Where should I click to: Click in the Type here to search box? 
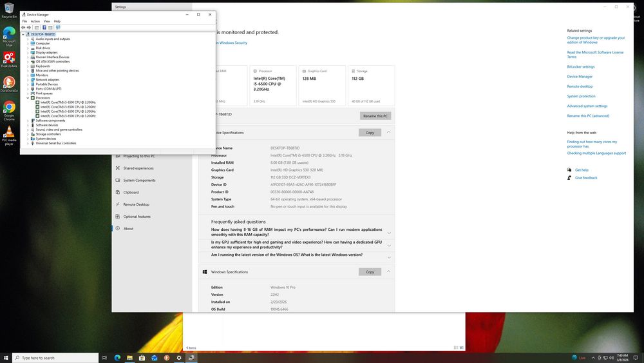[55, 358]
